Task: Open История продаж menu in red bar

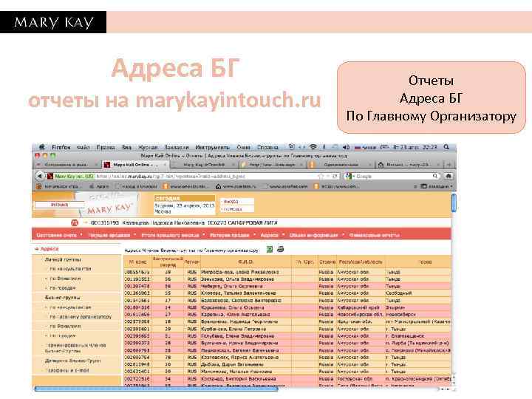Action: click(x=229, y=235)
